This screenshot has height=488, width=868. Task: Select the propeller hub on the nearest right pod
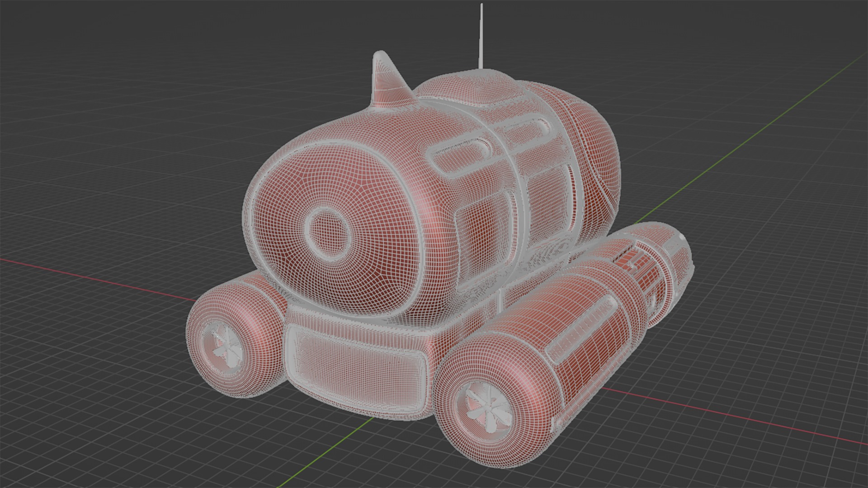coord(489,408)
